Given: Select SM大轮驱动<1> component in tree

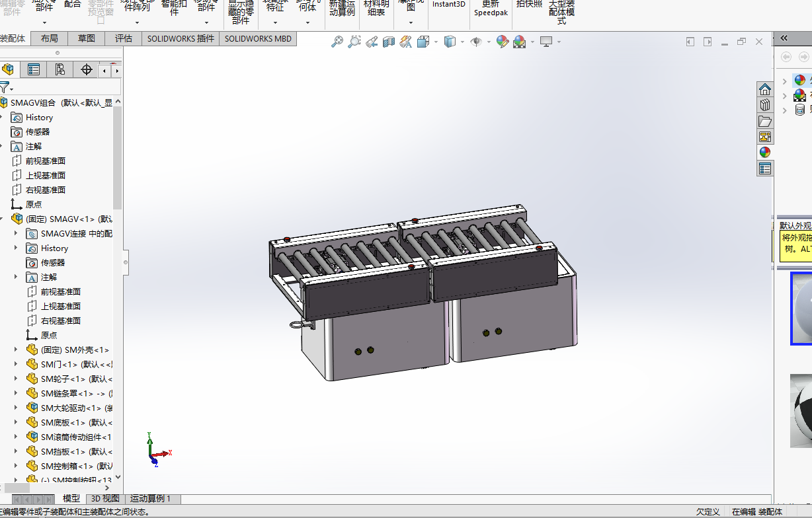Looking at the screenshot, I should [x=69, y=408].
